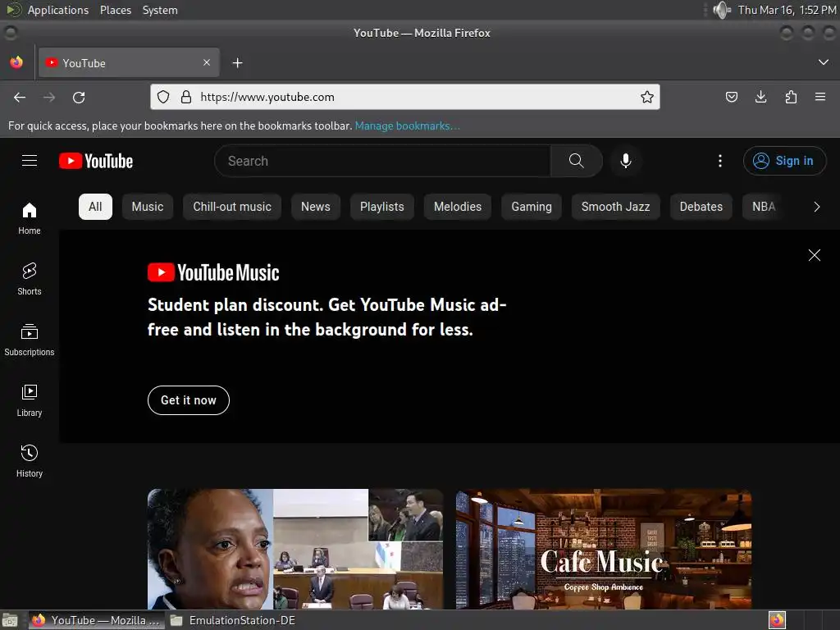The height and width of the screenshot is (630, 840).
Task: Save page to Pocket
Action: tap(731, 97)
